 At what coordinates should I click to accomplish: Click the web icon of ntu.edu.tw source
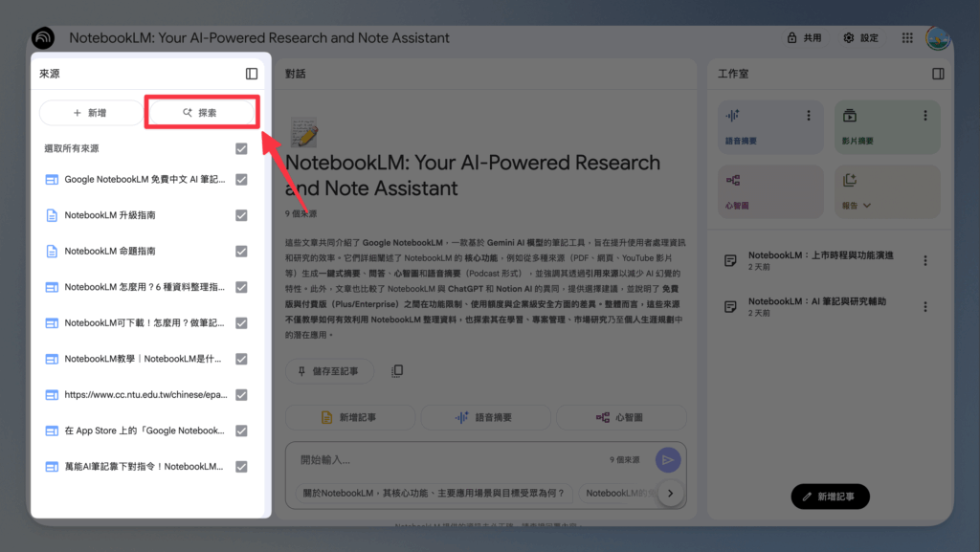52,395
